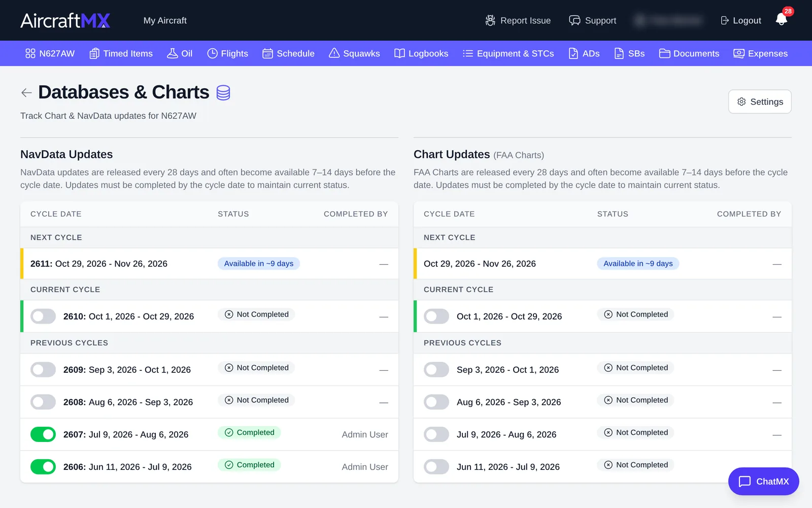Click the Logout door icon

[725, 20]
